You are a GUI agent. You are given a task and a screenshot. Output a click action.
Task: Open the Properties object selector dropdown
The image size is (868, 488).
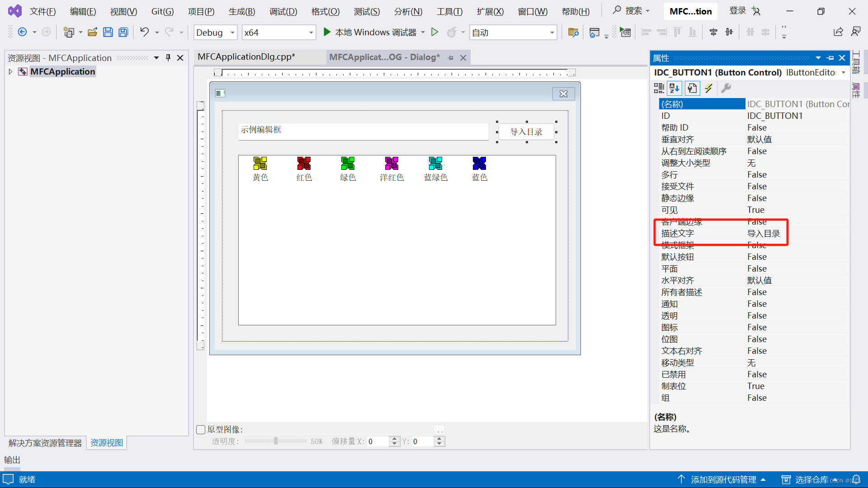click(x=844, y=72)
